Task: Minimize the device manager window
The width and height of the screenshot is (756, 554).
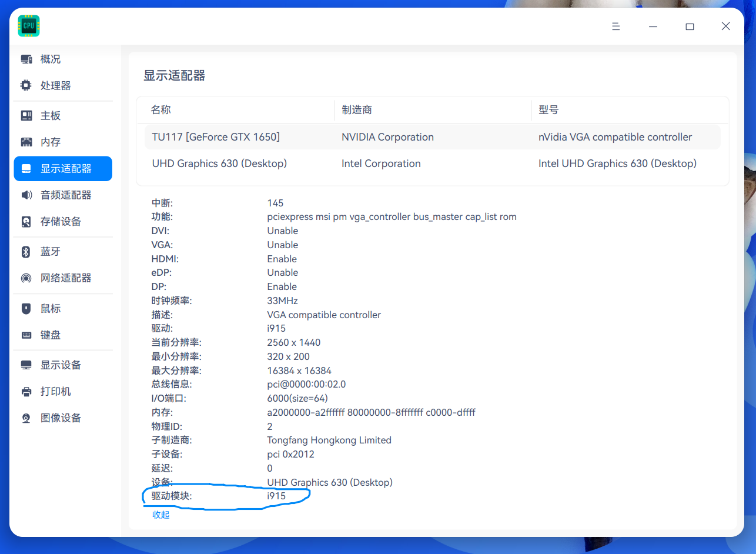Action: [x=653, y=26]
